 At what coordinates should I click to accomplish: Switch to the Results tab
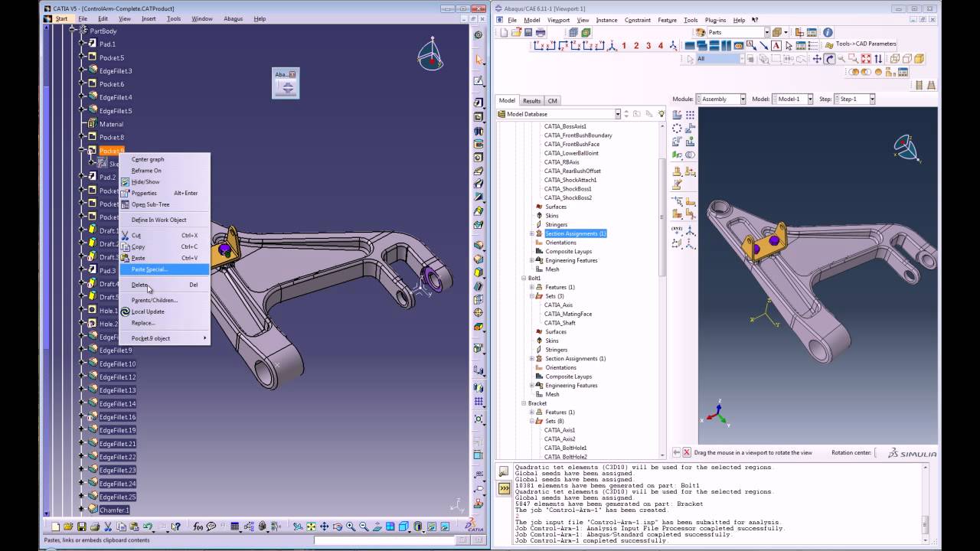pos(531,100)
